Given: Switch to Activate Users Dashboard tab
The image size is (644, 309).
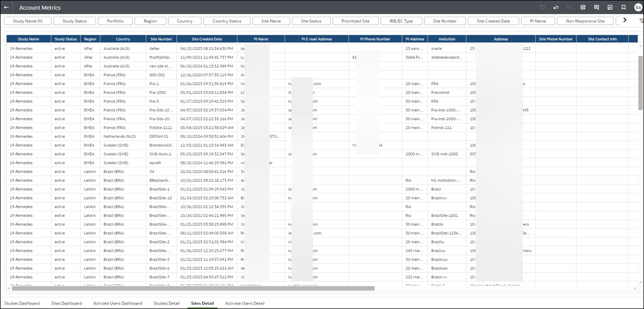Looking at the screenshot, I should coord(117,303).
